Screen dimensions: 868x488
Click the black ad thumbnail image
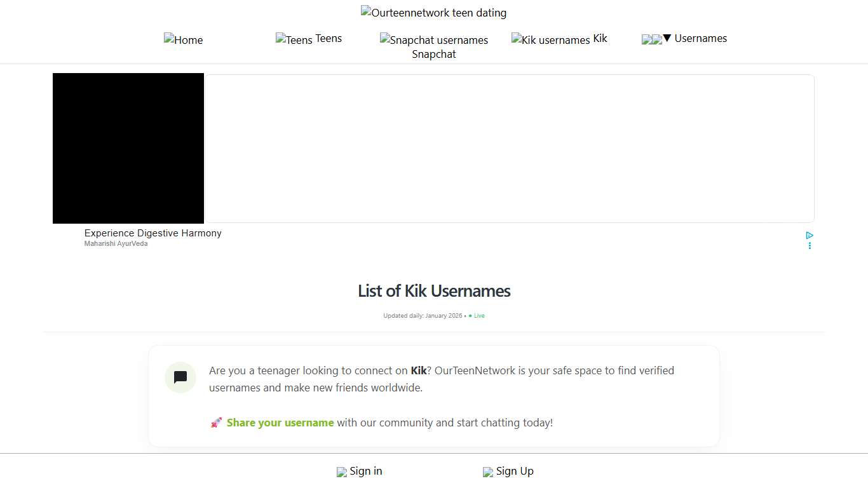click(128, 148)
